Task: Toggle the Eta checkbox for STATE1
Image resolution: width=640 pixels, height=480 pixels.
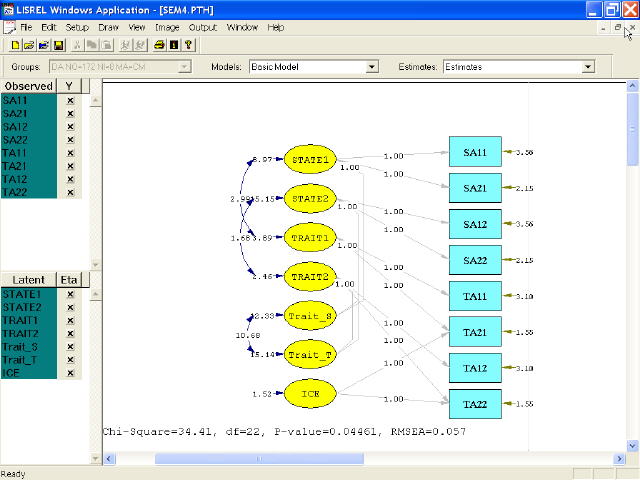Action: (x=70, y=295)
